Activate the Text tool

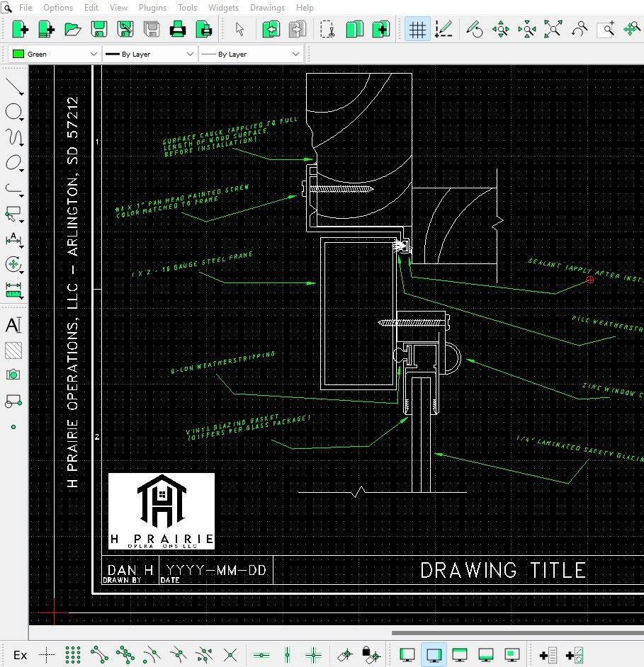[13, 325]
